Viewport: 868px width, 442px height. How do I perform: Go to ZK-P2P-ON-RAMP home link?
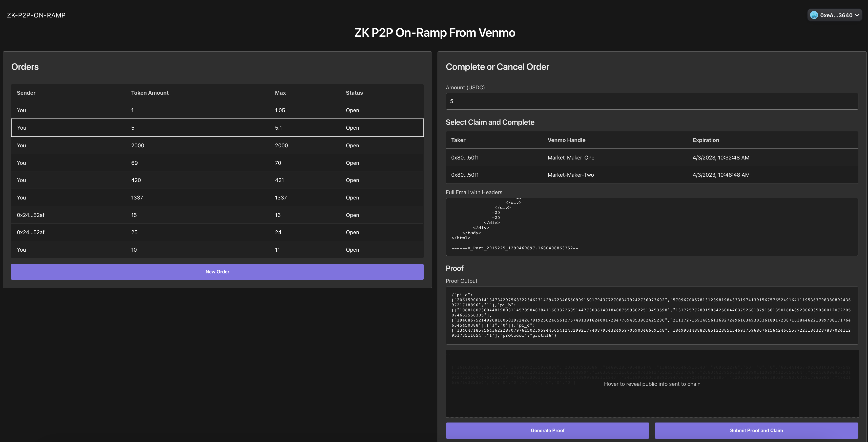click(x=36, y=15)
